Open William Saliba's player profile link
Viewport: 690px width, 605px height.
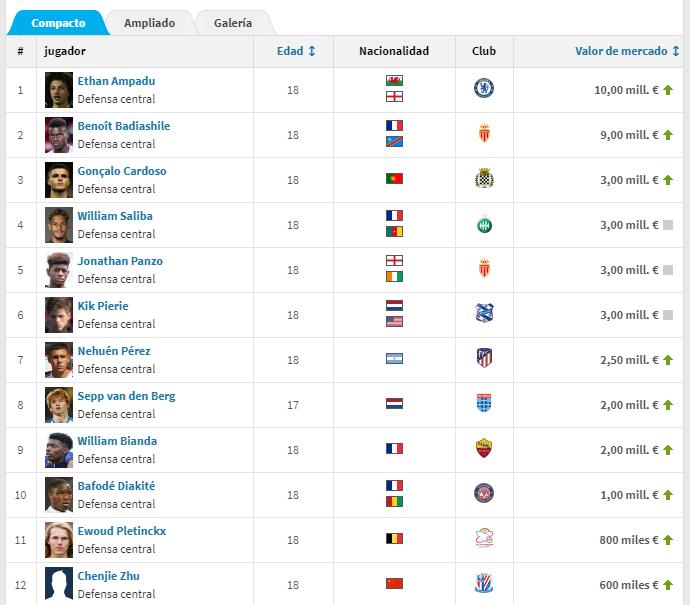click(115, 216)
